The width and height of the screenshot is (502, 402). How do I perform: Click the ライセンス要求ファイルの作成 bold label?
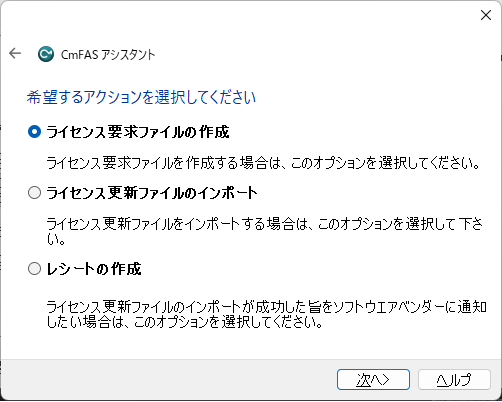(x=138, y=132)
